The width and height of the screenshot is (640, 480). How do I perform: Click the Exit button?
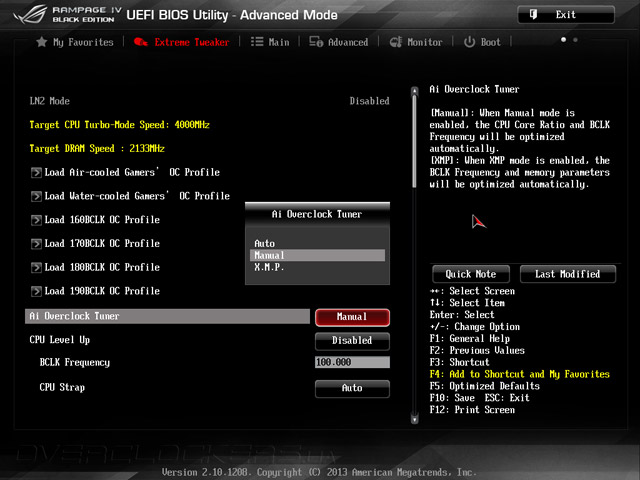pos(566,15)
